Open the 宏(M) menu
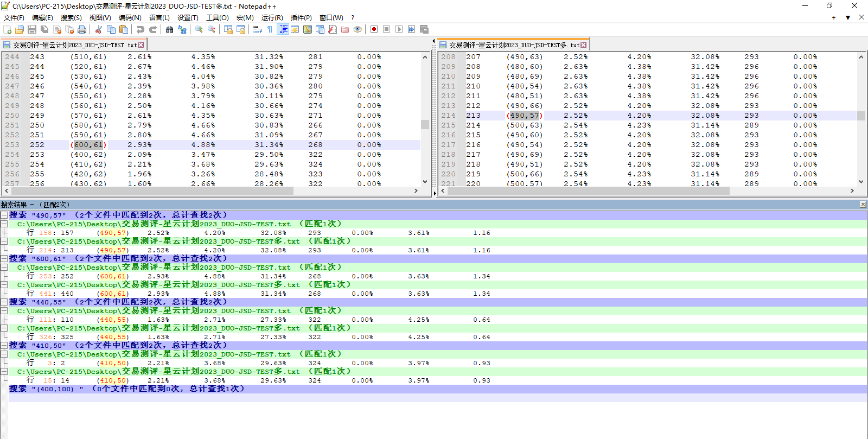 245,18
